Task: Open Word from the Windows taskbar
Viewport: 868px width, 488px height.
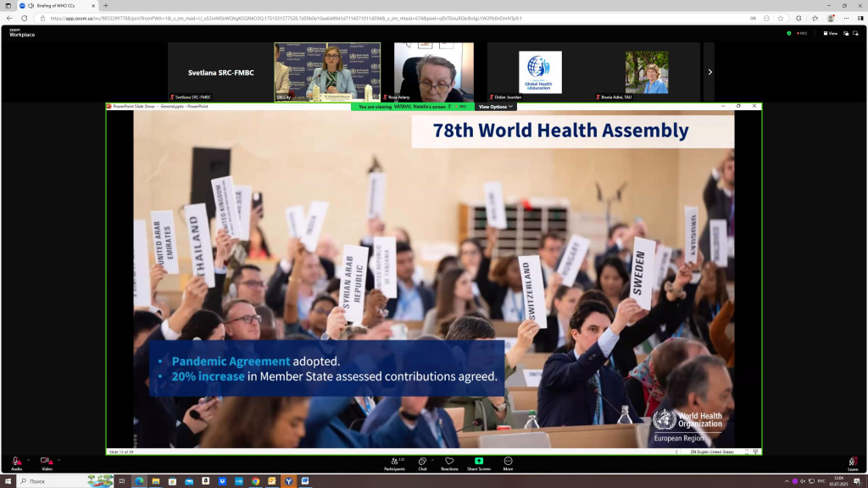Action: tap(304, 481)
